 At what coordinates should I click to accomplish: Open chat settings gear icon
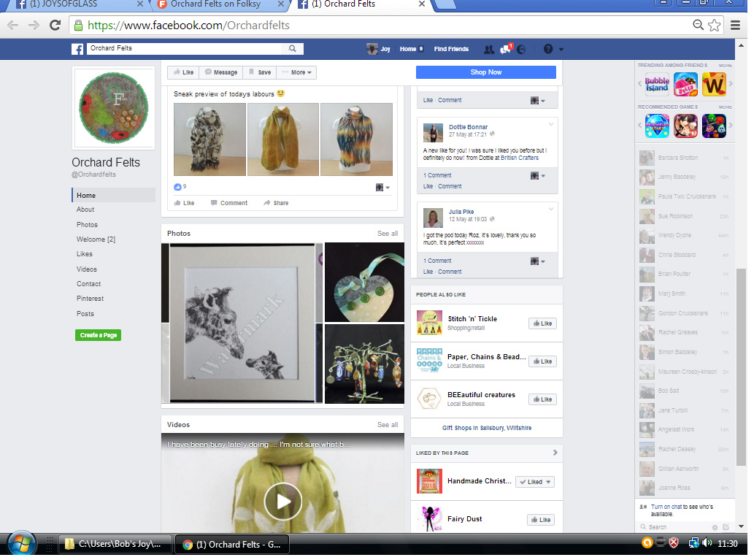715,527
